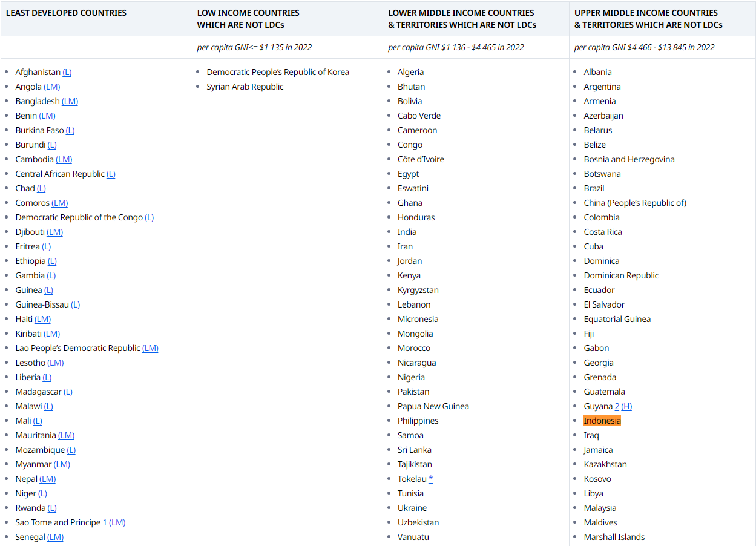756x546 pixels.
Task: Click the (LM) link beside Kiribati
Action: [51, 334]
